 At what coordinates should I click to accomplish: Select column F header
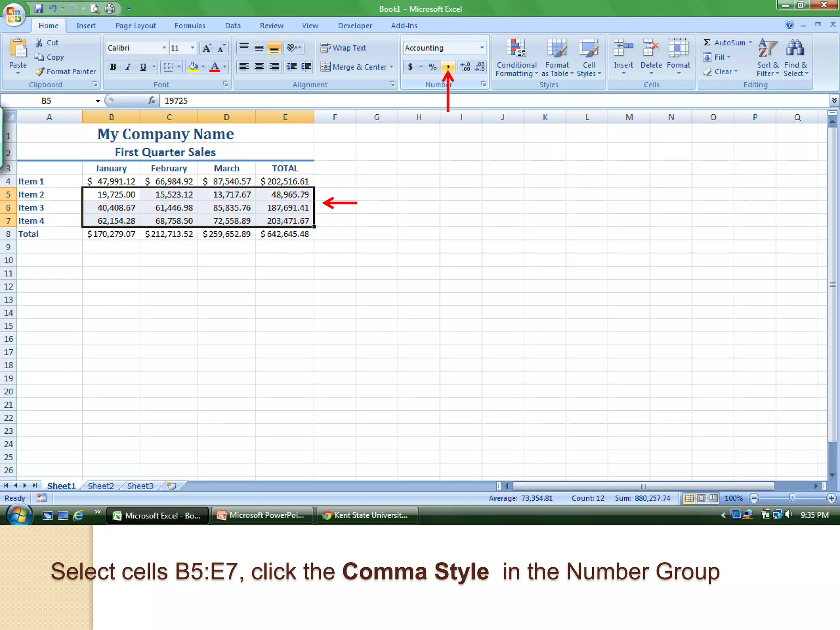[x=335, y=117]
